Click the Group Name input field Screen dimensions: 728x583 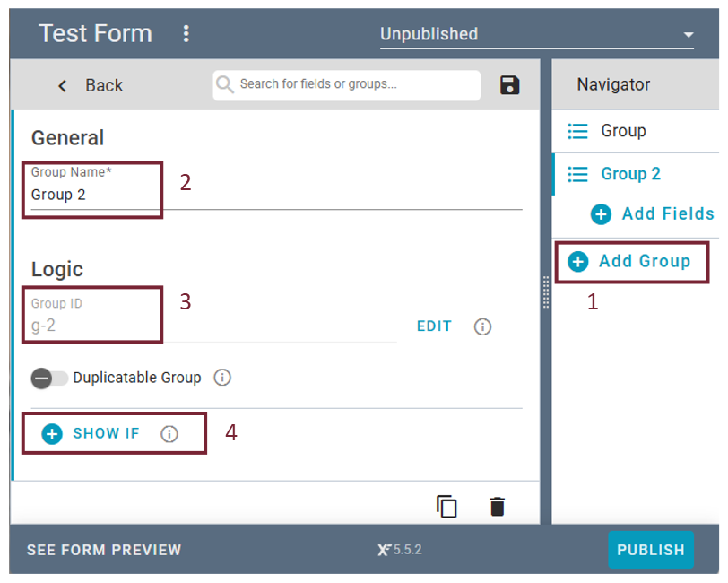click(x=269, y=195)
